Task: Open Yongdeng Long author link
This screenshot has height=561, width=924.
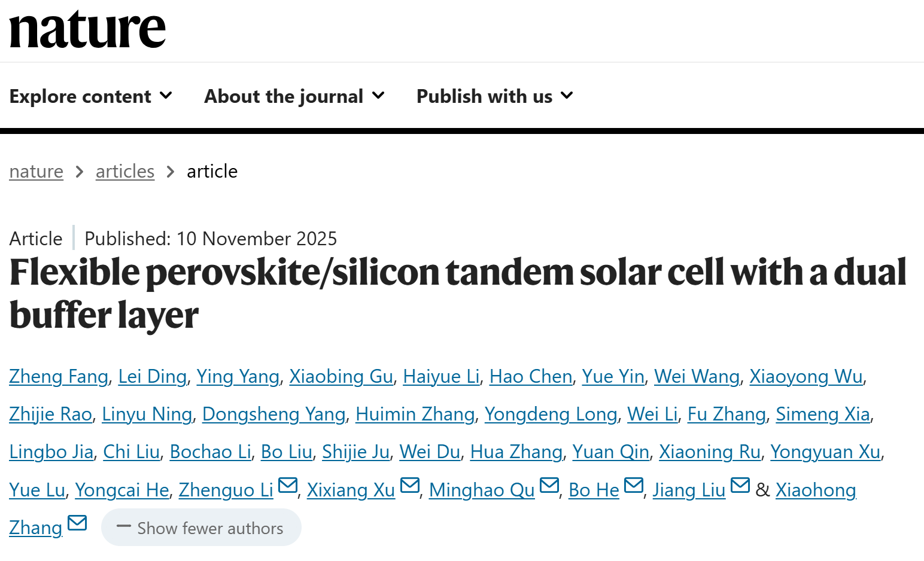Action: 551,414
